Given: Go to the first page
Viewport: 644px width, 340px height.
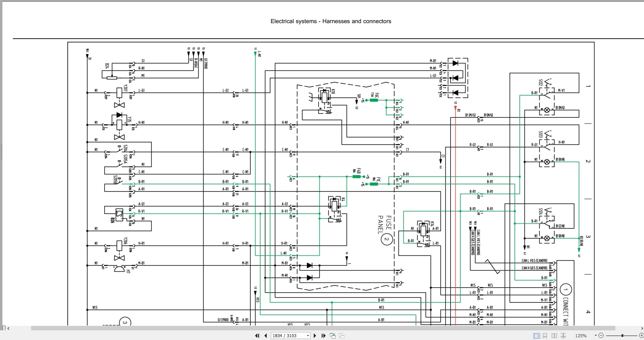Looking at the screenshot, I should 257,336.
